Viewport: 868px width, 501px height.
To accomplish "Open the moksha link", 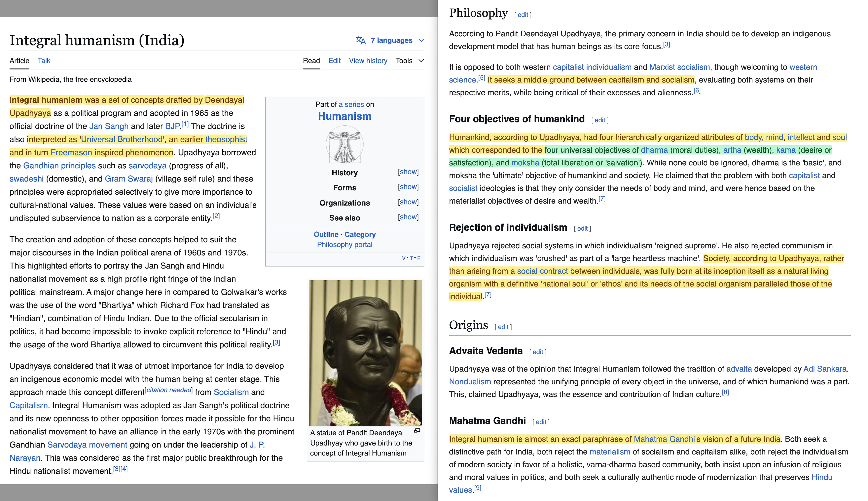I will 525,163.
